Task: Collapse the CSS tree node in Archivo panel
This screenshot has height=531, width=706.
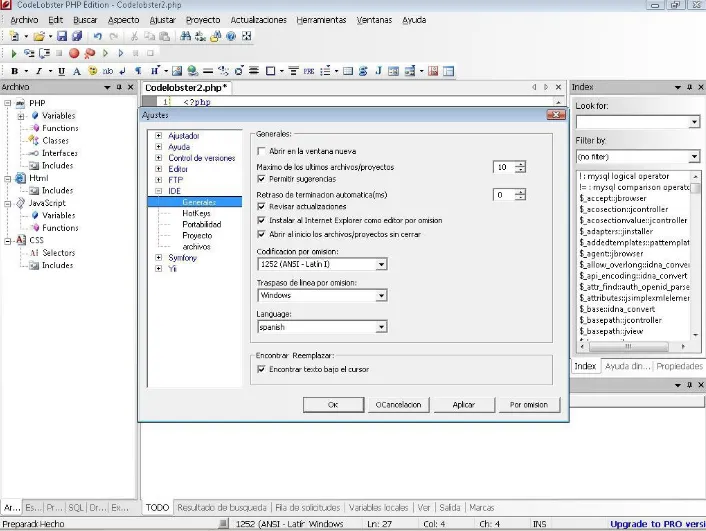Action: (8, 241)
